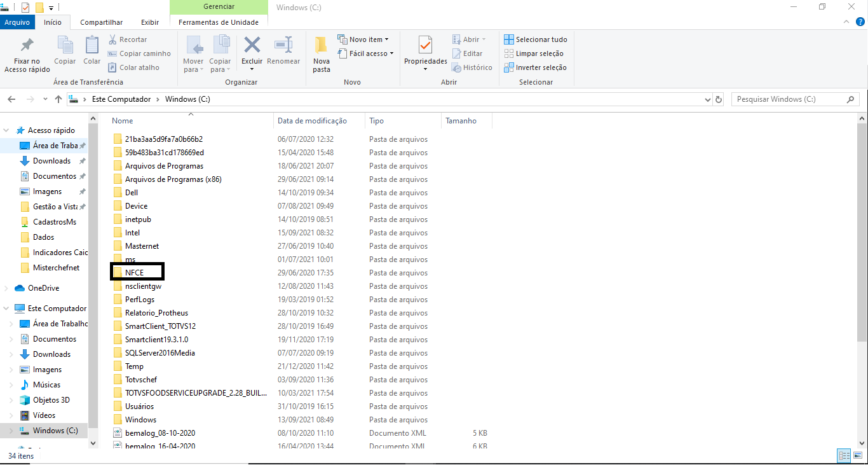Switch to large icons view in status bar
Image resolution: width=868 pixels, height=465 pixels.
[858, 455]
